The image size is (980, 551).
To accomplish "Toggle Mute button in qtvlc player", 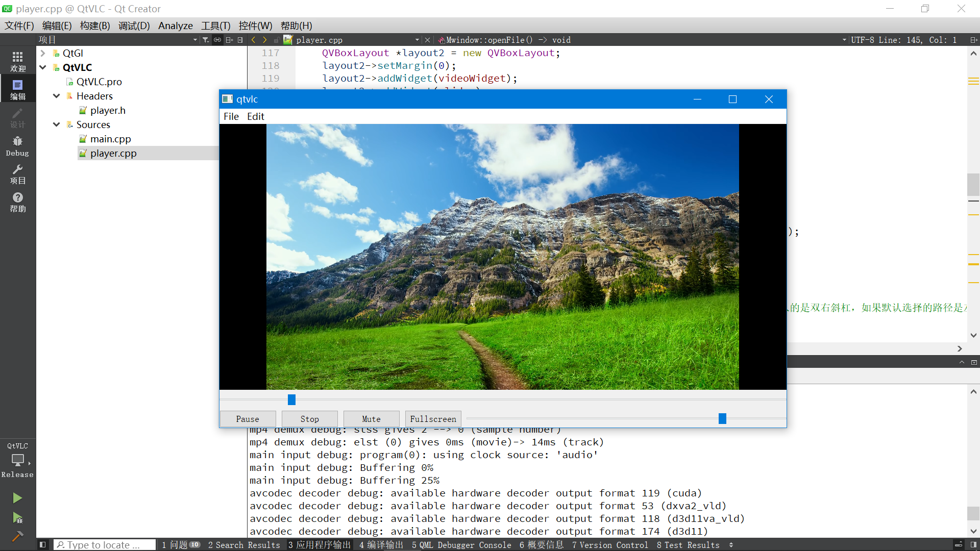I will point(371,418).
